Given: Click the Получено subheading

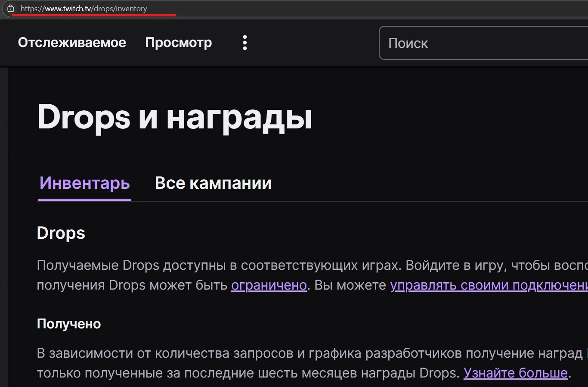Looking at the screenshot, I should (x=69, y=324).
